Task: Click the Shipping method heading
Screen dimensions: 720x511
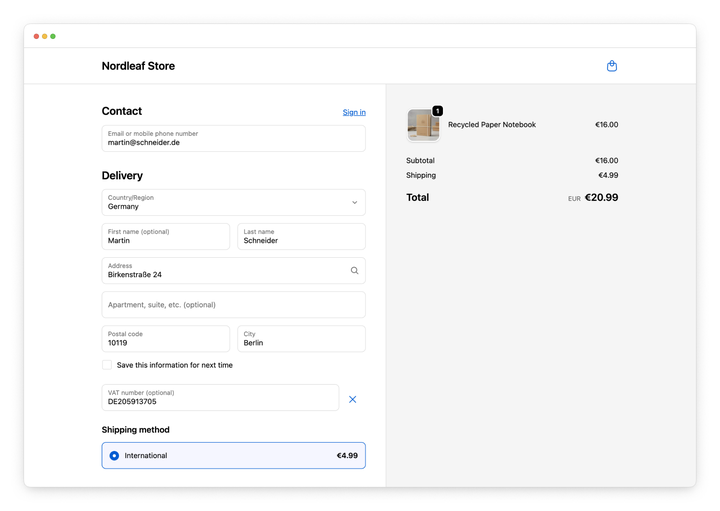Action: coord(135,430)
